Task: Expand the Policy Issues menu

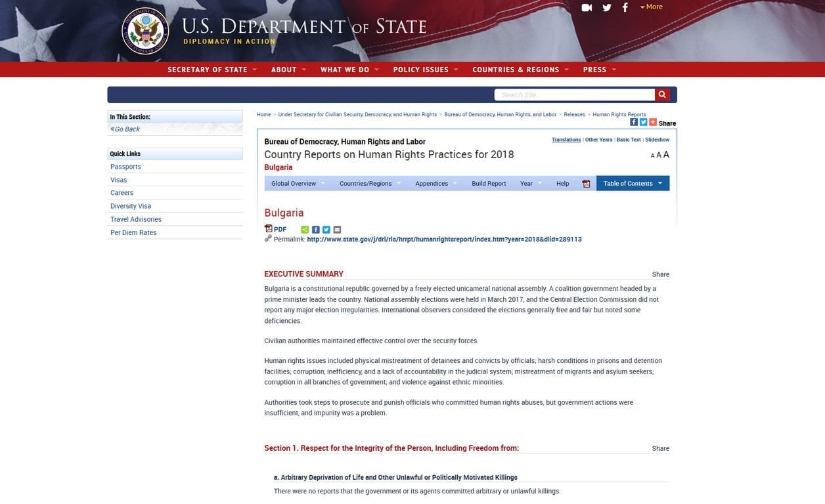Action: click(426, 70)
